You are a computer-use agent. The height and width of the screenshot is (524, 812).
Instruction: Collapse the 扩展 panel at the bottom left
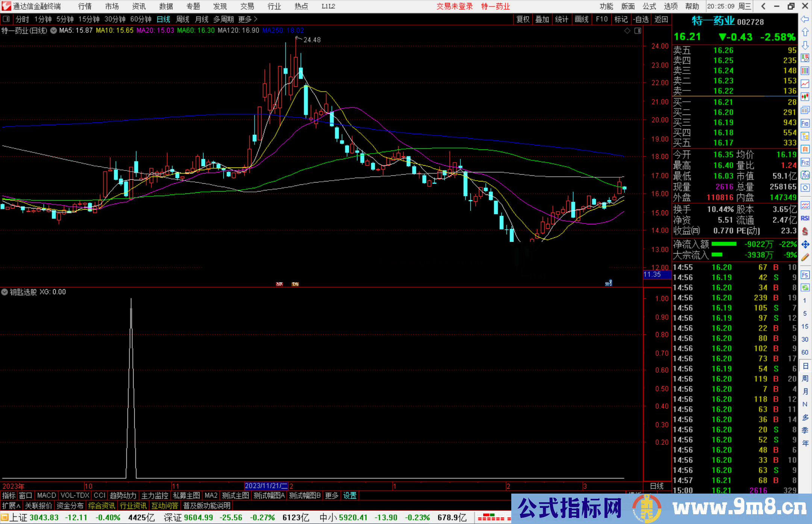(10, 506)
